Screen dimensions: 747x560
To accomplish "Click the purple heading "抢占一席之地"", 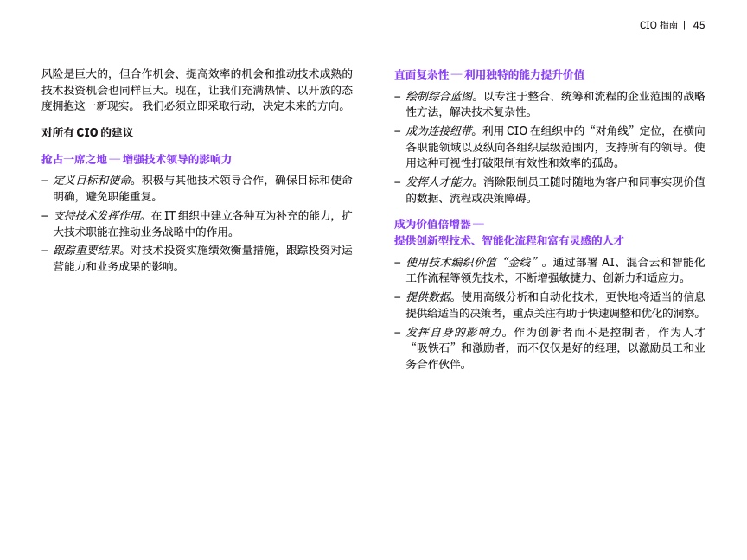I will (137, 159).
